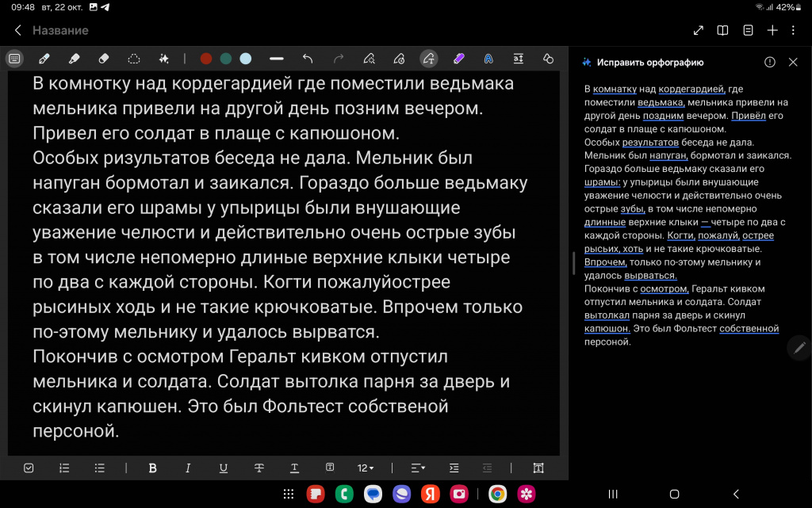Undo the last action

coord(308,59)
